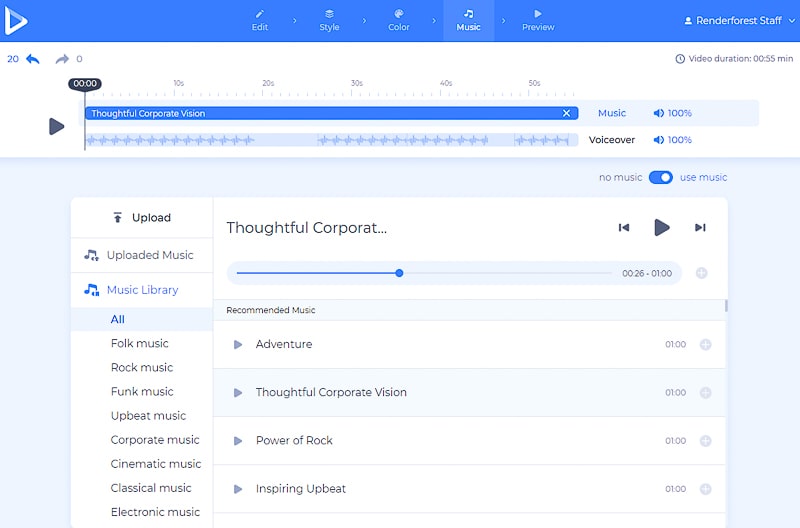Screen dimensions: 800x528
Task: Click the track progress slider handle
Action: [x=399, y=273]
